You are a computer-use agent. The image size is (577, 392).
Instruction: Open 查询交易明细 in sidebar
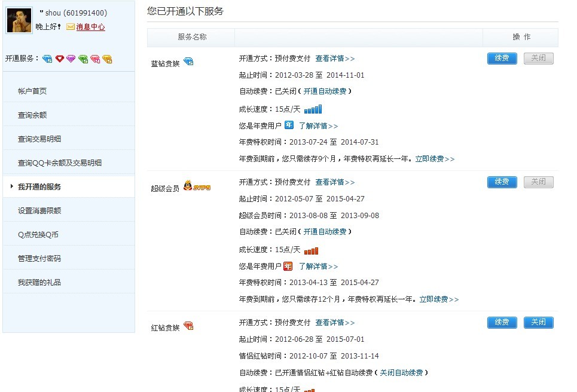pos(39,139)
